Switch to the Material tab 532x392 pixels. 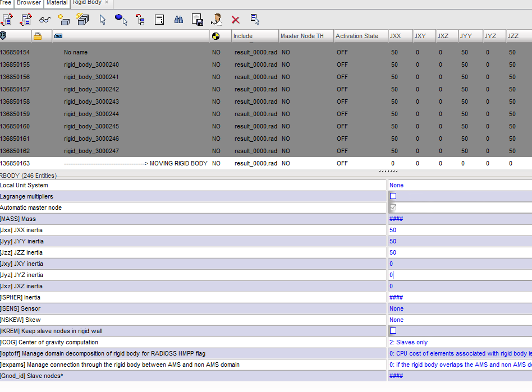coord(57,3)
